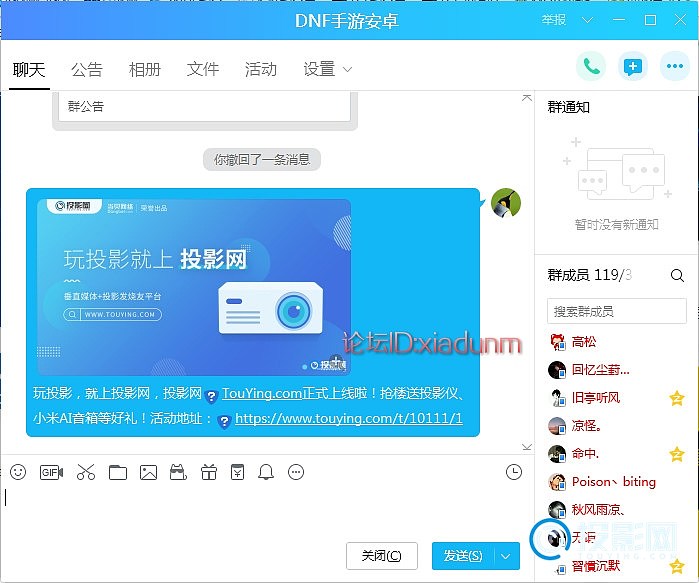
Task: Click the 举报 report button
Action: click(554, 20)
